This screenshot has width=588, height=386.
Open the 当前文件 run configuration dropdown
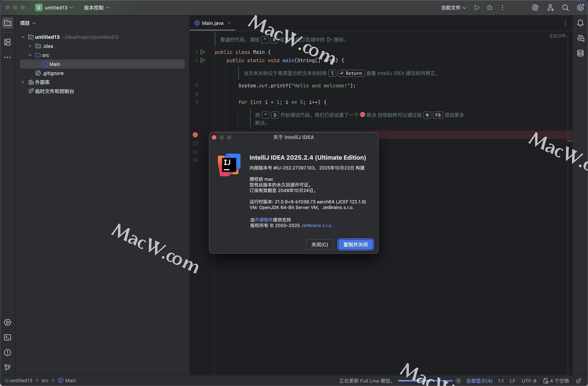pyautogui.click(x=453, y=8)
